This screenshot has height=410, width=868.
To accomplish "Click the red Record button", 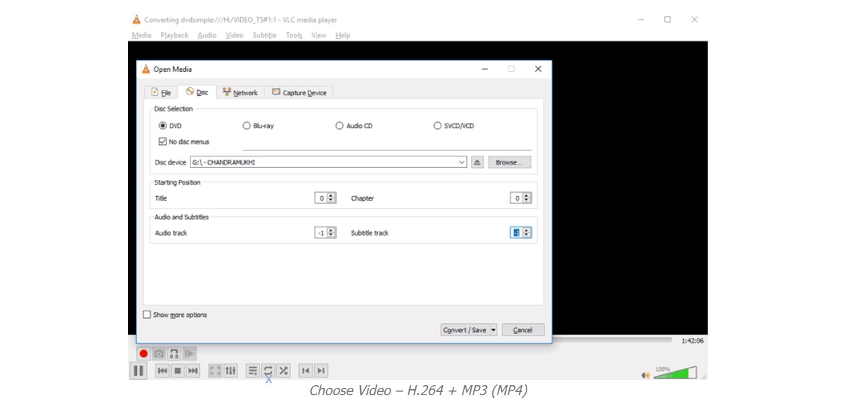I will coord(144,354).
